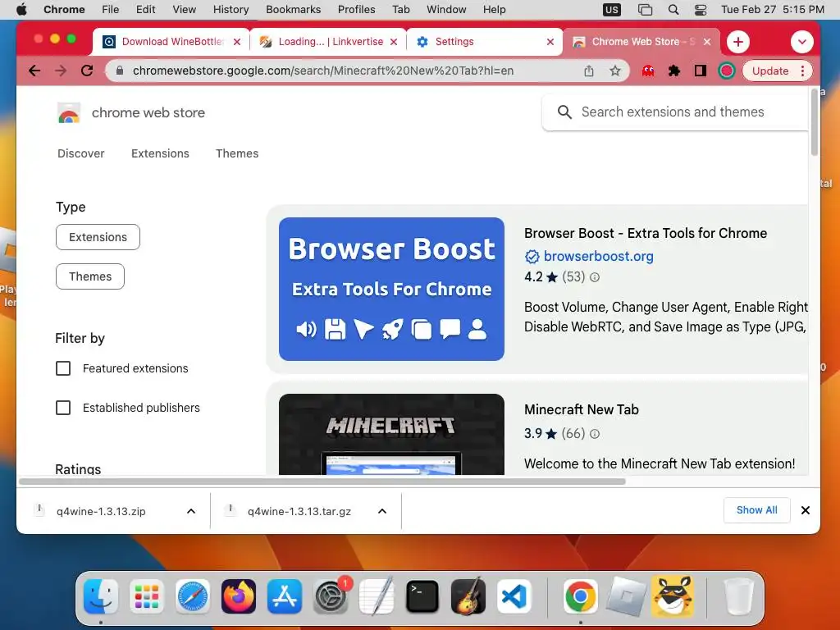840x630 pixels.
Task: Open GarageBand from the Dock
Action: pyautogui.click(x=468, y=596)
